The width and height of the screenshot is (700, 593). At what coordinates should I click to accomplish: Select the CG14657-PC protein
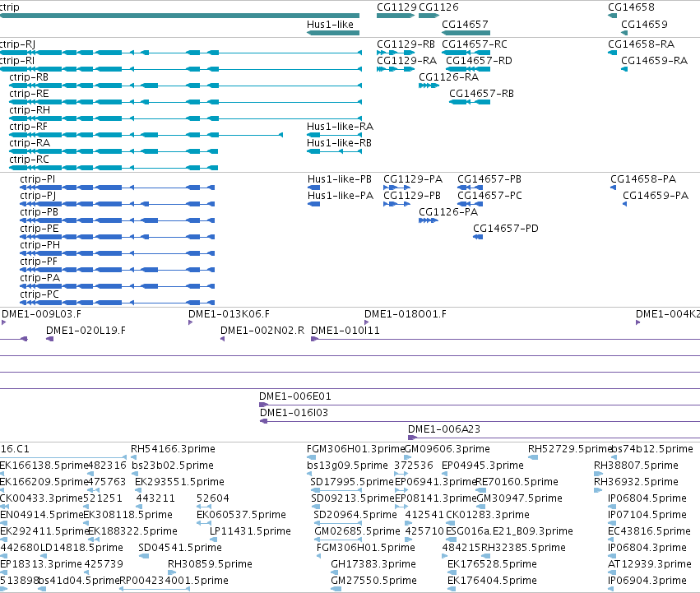point(470,204)
